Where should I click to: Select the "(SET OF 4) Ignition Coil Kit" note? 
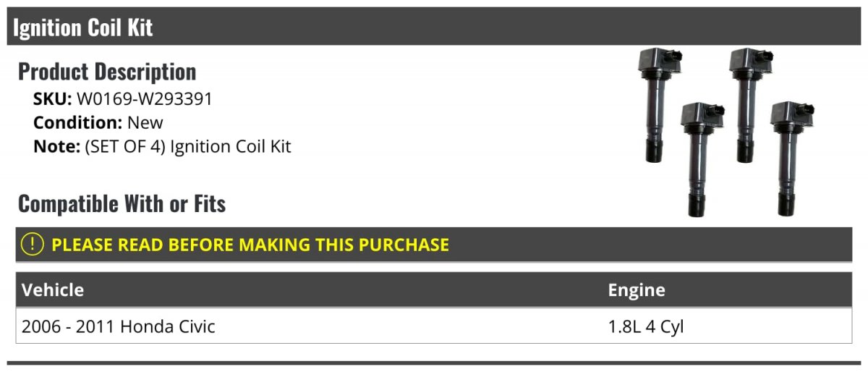pyautogui.click(x=188, y=146)
